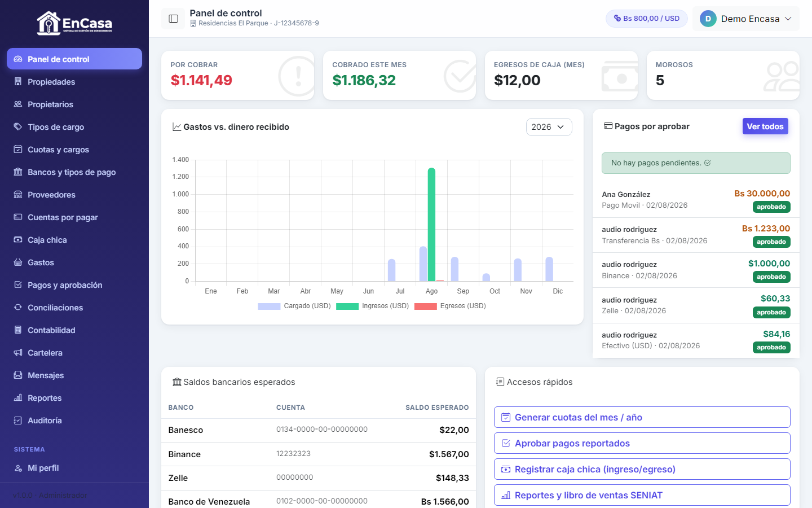The image size is (812, 508).
Task: Click the Ver todos button
Action: click(x=765, y=126)
